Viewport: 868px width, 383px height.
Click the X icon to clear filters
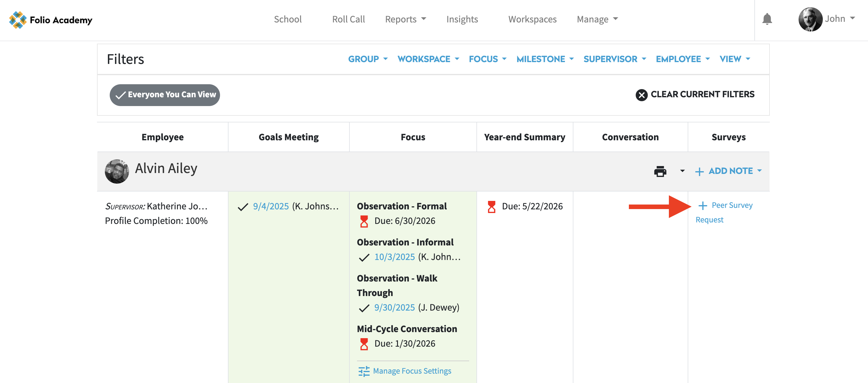641,95
